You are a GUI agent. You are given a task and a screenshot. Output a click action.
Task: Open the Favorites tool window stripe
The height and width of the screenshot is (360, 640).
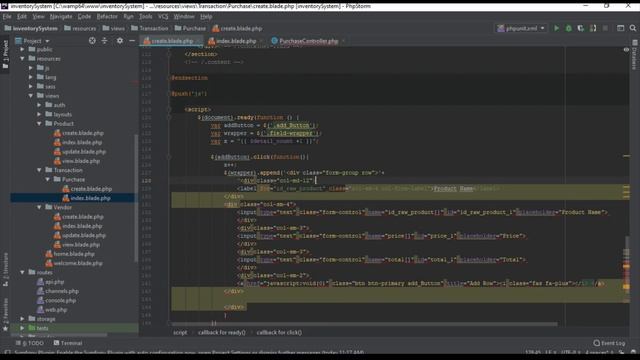coord(5,314)
